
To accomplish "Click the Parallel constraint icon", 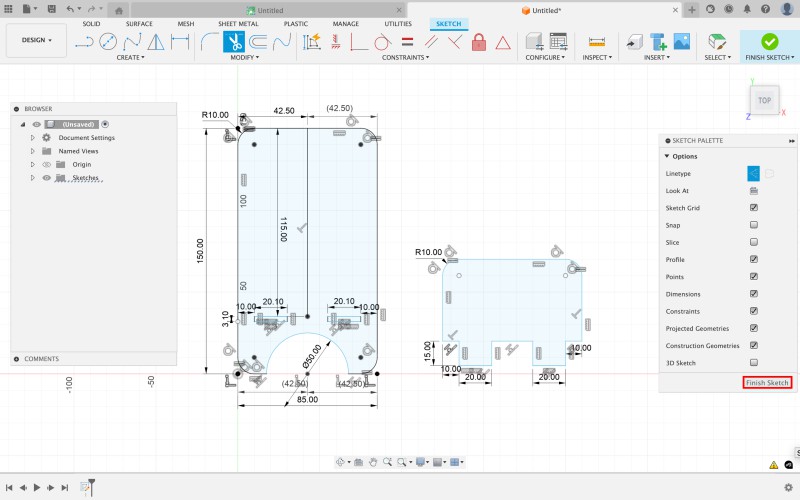I will click(x=431, y=42).
